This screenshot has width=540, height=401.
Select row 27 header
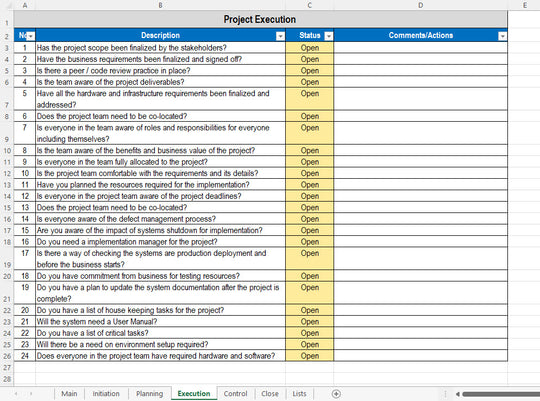pos(7,367)
